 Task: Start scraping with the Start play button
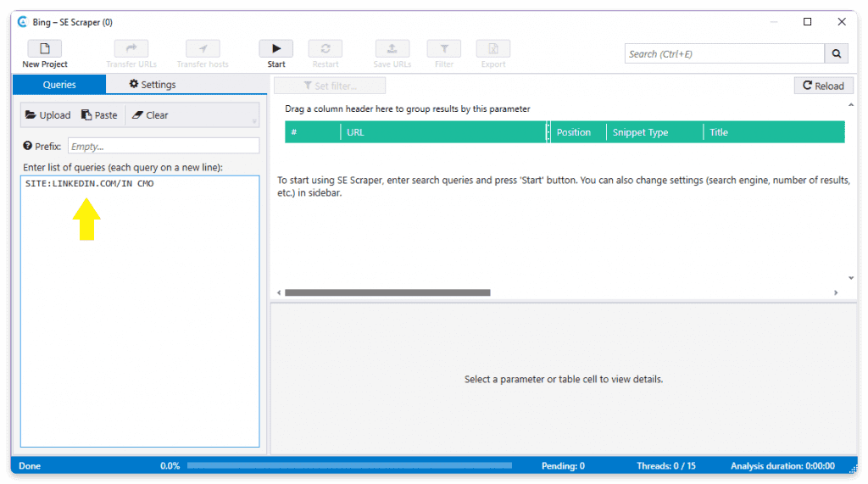[276, 54]
